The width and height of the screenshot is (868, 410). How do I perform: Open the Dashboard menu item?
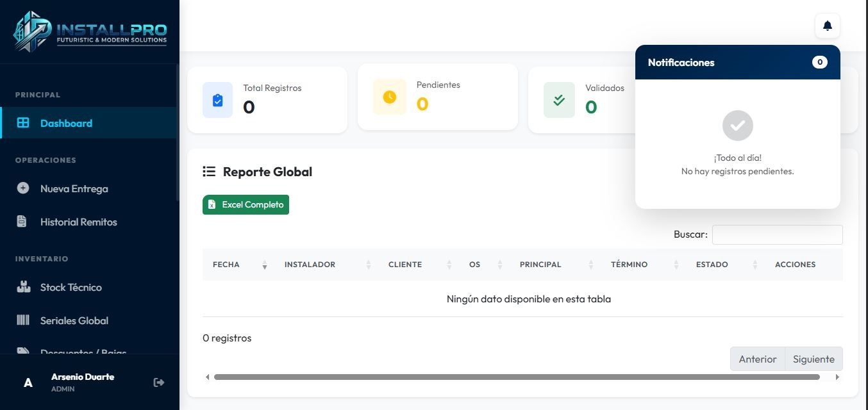click(x=88, y=123)
